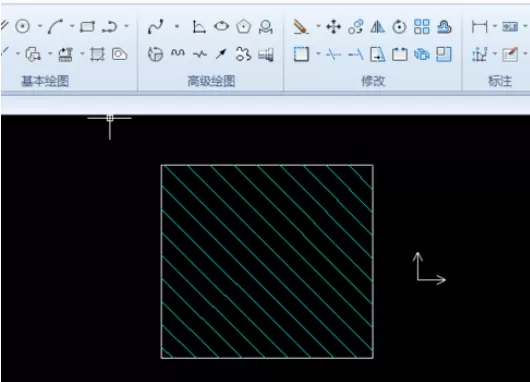Select the Polyline tool with curved arrow
Image resolution: width=530 pixels, height=382 pixels.
[x=110, y=26]
